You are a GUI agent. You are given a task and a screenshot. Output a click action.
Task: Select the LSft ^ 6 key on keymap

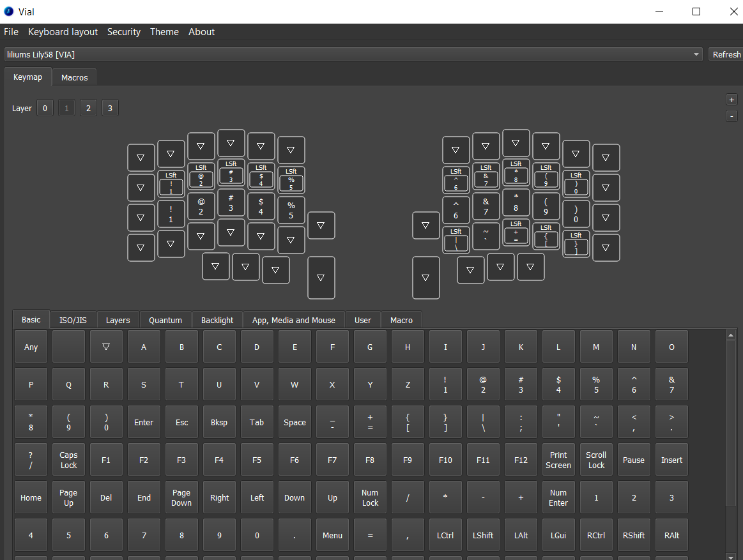click(x=456, y=179)
